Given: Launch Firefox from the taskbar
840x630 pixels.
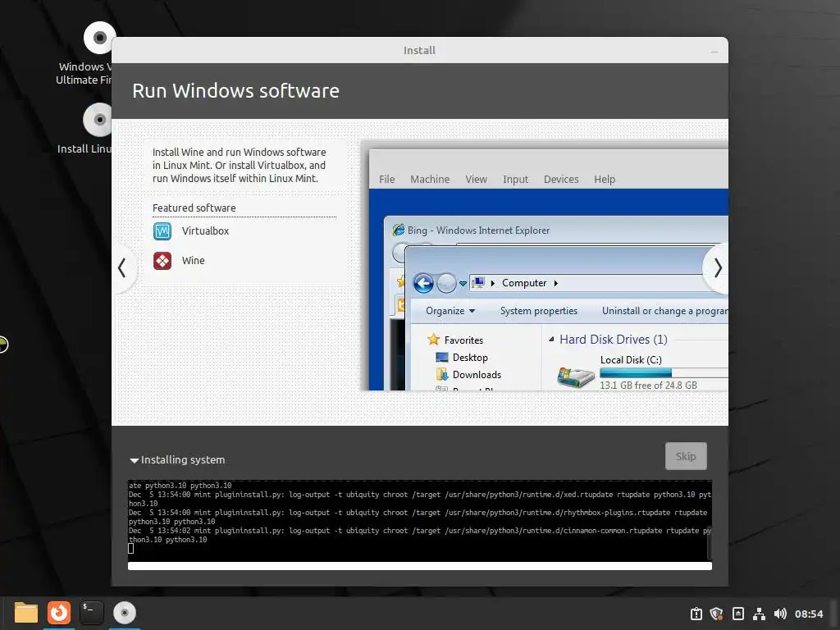Looking at the screenshot, I should 59,613.
